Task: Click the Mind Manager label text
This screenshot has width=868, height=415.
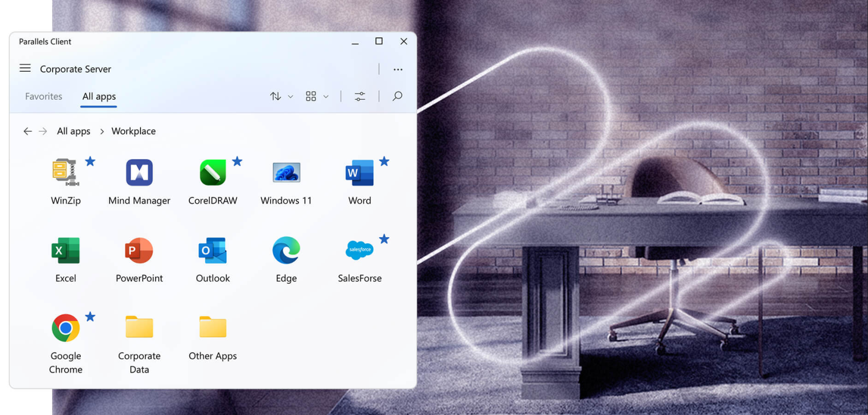Action: 139,201
